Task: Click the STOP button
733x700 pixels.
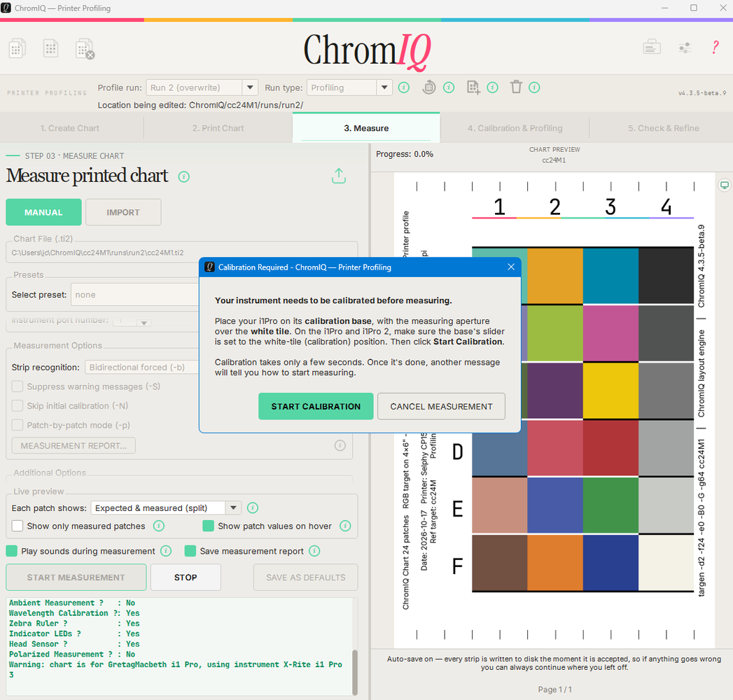Action: coord(186,577)
